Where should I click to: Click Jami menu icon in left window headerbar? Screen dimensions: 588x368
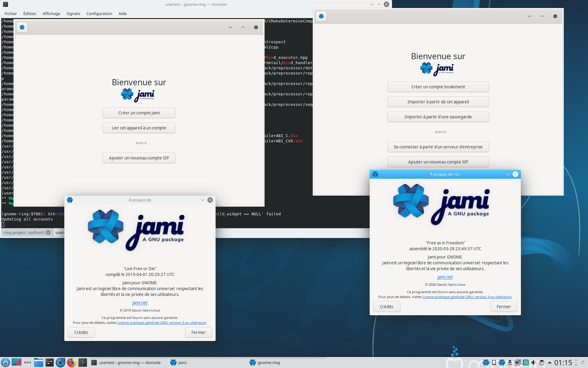22,27
